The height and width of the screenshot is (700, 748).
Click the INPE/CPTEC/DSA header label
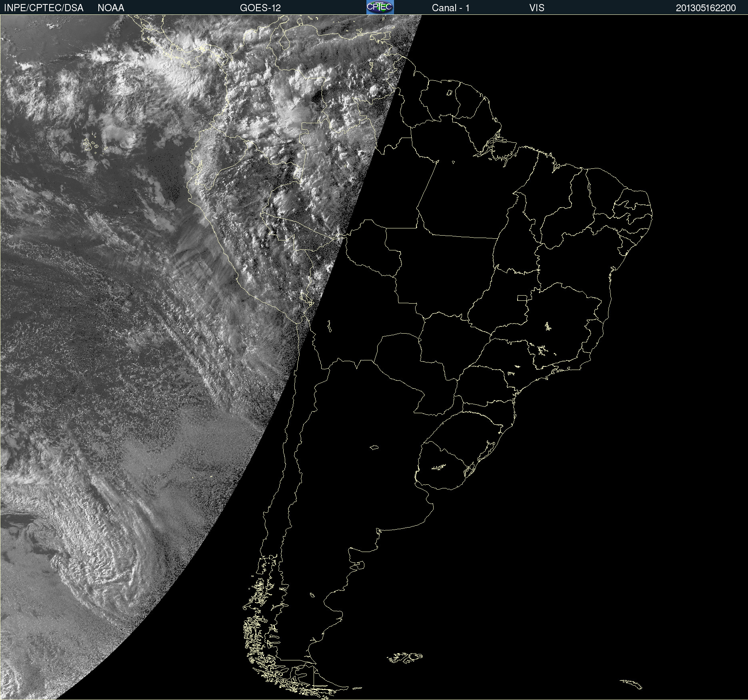point(44,8)
